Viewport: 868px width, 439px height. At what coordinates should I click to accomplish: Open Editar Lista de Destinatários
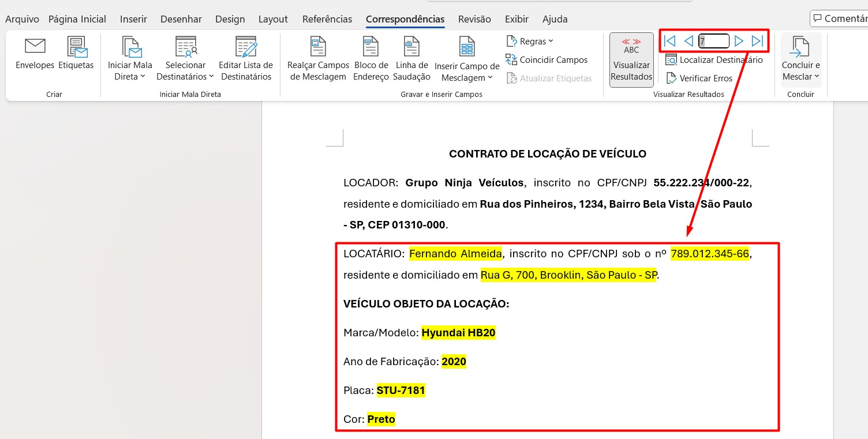(x=246, y=59)
